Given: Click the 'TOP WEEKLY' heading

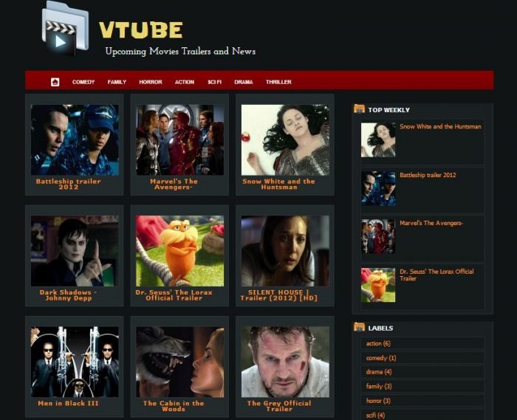Looking at the screenshot, I should [x=388, y=110].
